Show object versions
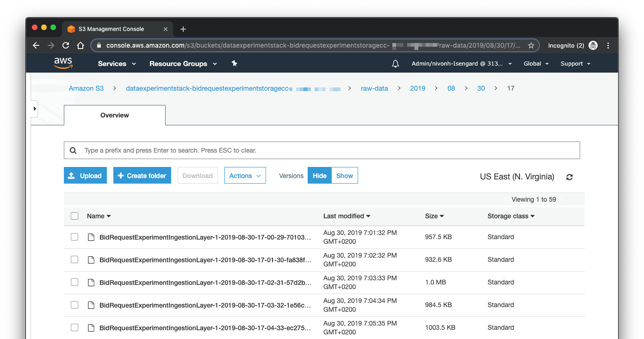The height and width of the screenshot is (339, 644). [x=345, y=176]
